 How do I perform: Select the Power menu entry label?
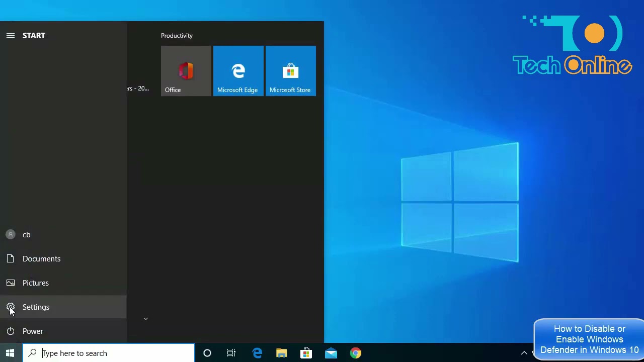(33, 331)
